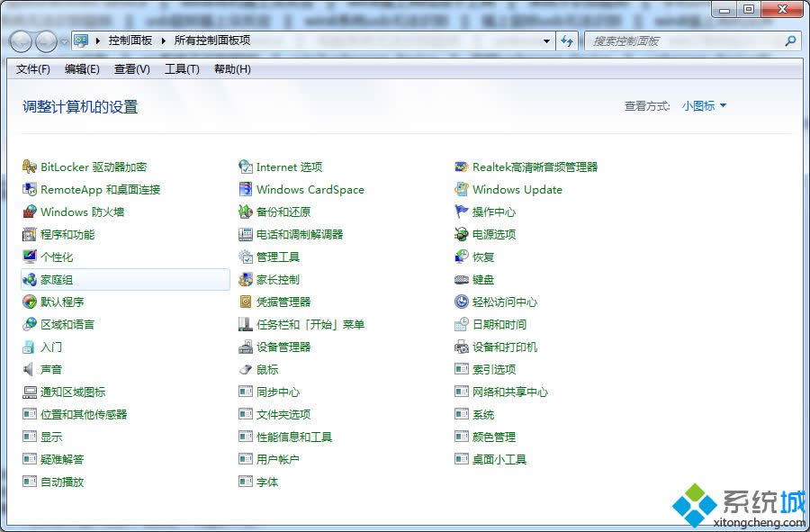Click the 键盘 keyboard icon
This screenshot has width=810, height=532.
462,279
